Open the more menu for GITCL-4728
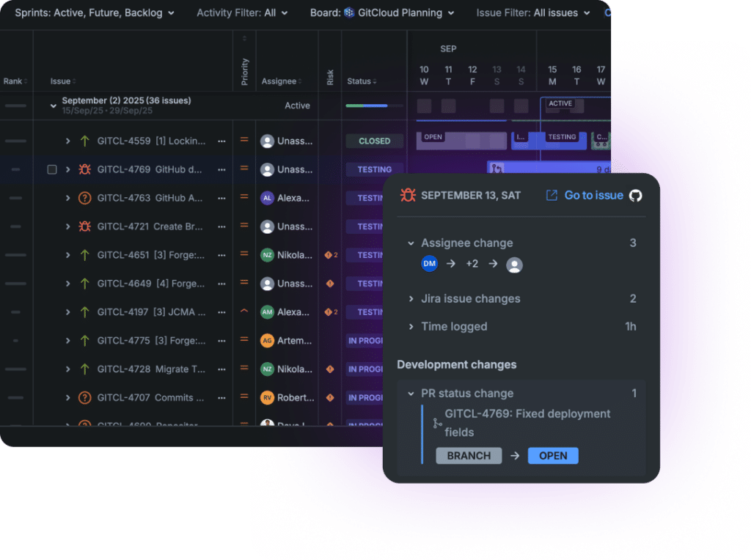 pyautogui.click(x=221, y=369)
